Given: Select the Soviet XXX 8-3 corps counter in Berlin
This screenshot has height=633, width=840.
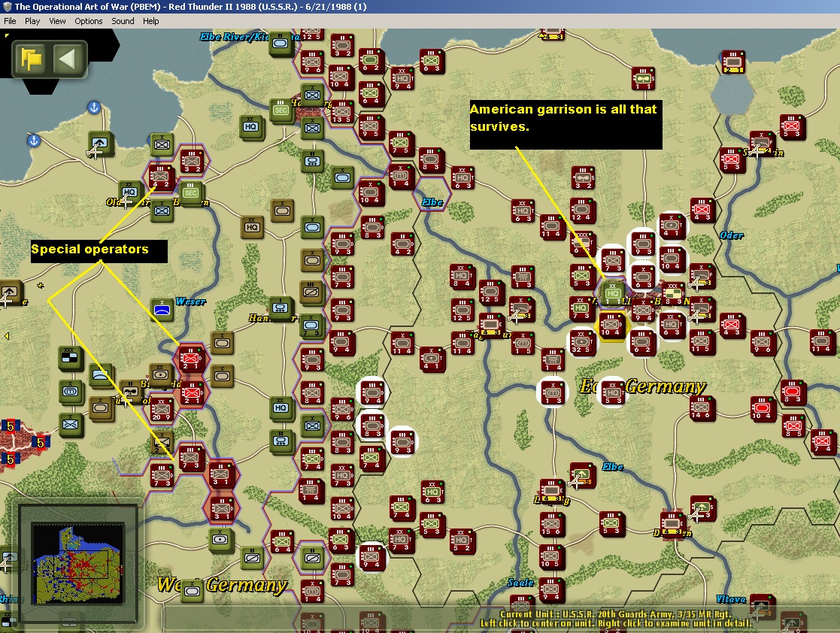Looking at the screenshot, I should click(672, 294).
